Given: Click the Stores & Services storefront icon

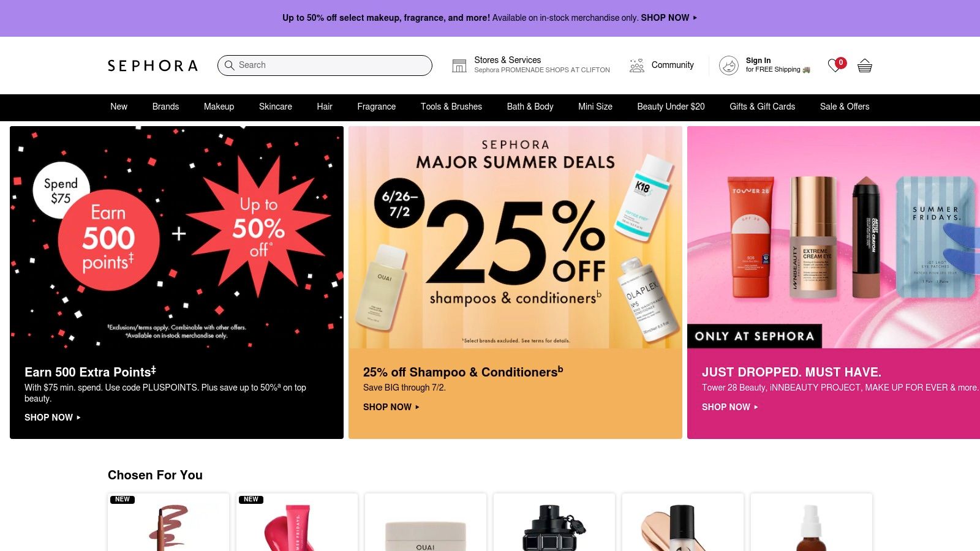Looking at the screenshot, I should click(x=459, y=66).
